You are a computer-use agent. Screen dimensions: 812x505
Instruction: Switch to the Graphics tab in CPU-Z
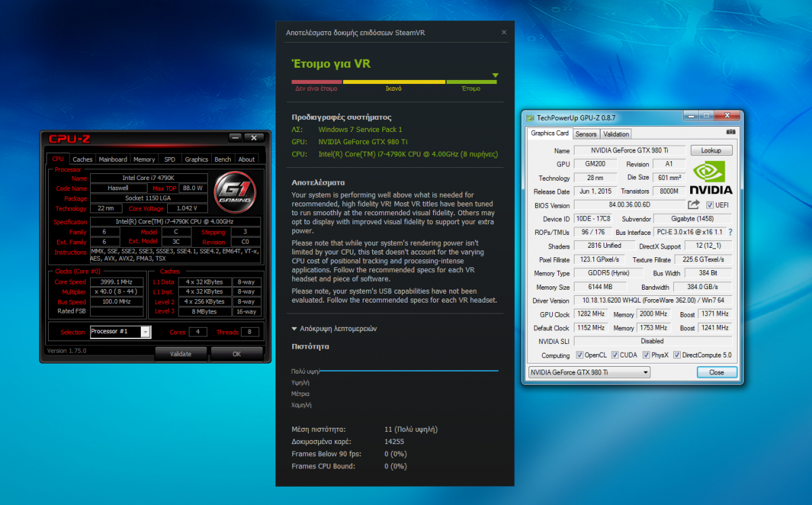(196, 159)
